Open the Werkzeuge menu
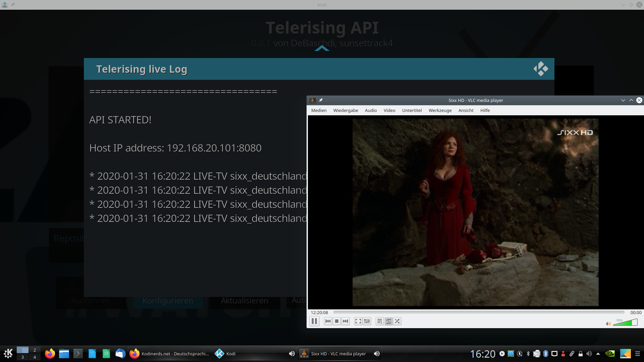Screen dimensions: 644x362 440,110
